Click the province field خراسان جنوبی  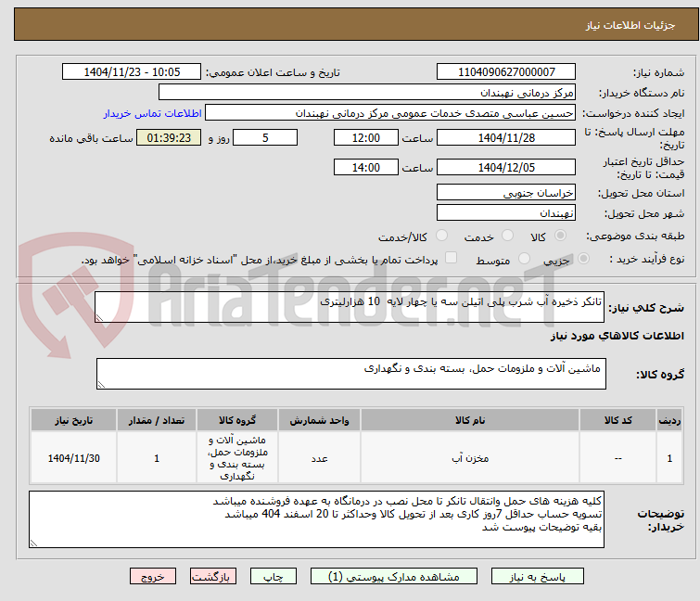(x=506, y=192)
